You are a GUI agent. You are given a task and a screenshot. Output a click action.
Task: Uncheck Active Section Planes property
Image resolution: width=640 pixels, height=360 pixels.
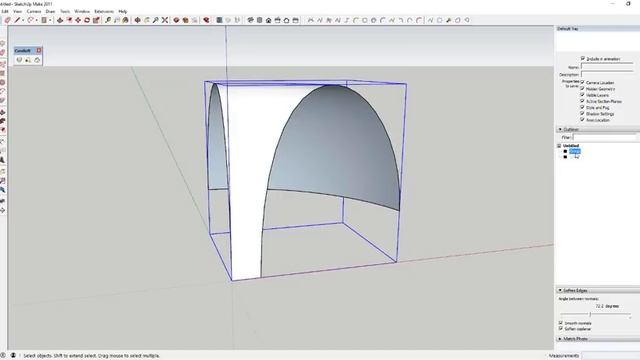coord(582,101)
